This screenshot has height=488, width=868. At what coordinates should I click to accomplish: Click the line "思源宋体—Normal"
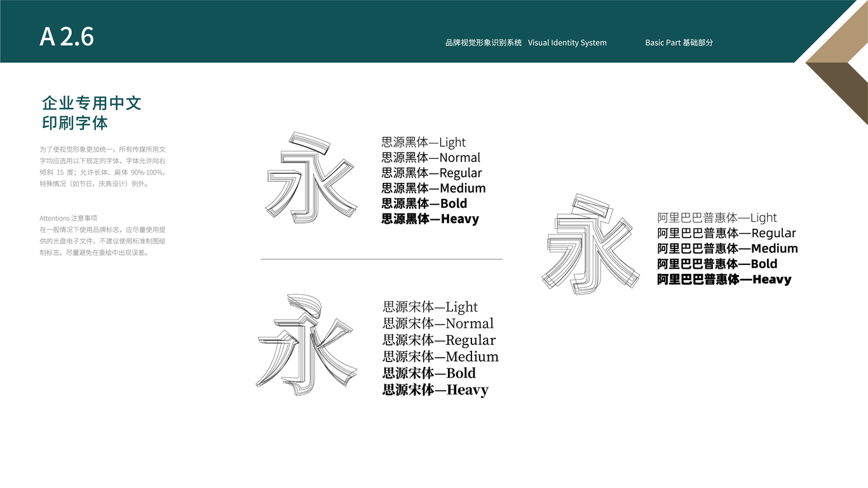click(x=438, y=323)
